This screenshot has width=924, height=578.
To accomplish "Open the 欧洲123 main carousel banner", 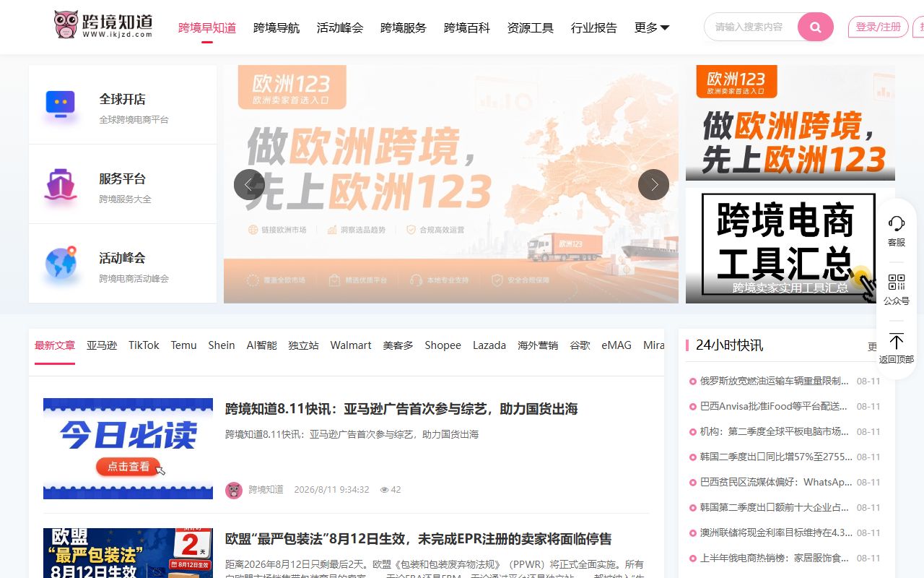I will pos(451,184).
